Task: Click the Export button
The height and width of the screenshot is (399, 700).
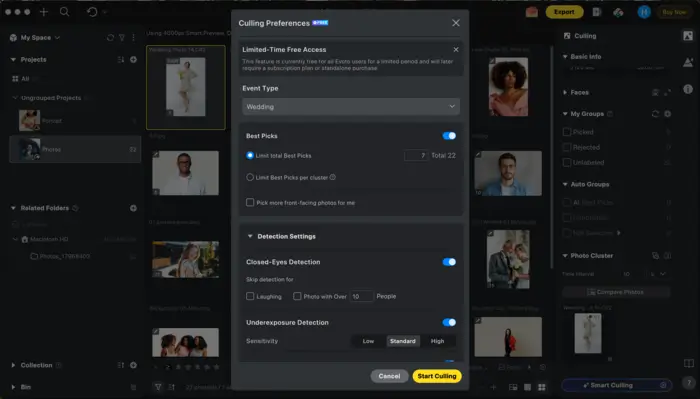Action: pos(564,12)
